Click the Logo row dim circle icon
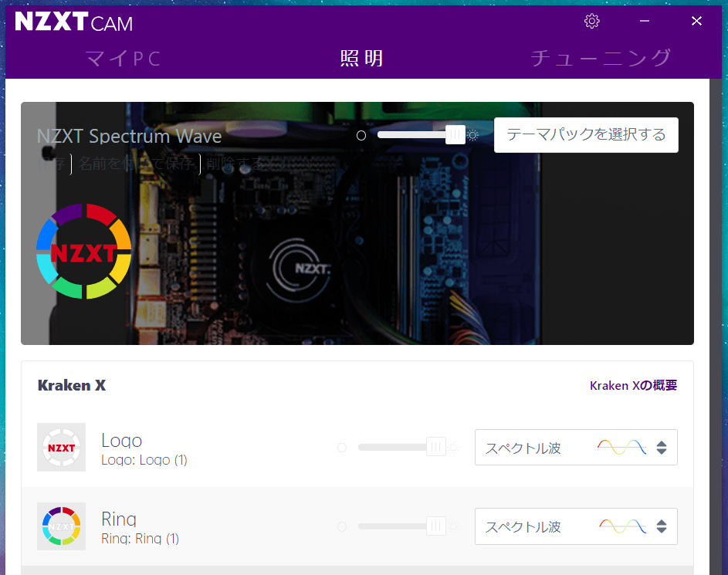This screenshot has height=575, width=728. (342, 448)
